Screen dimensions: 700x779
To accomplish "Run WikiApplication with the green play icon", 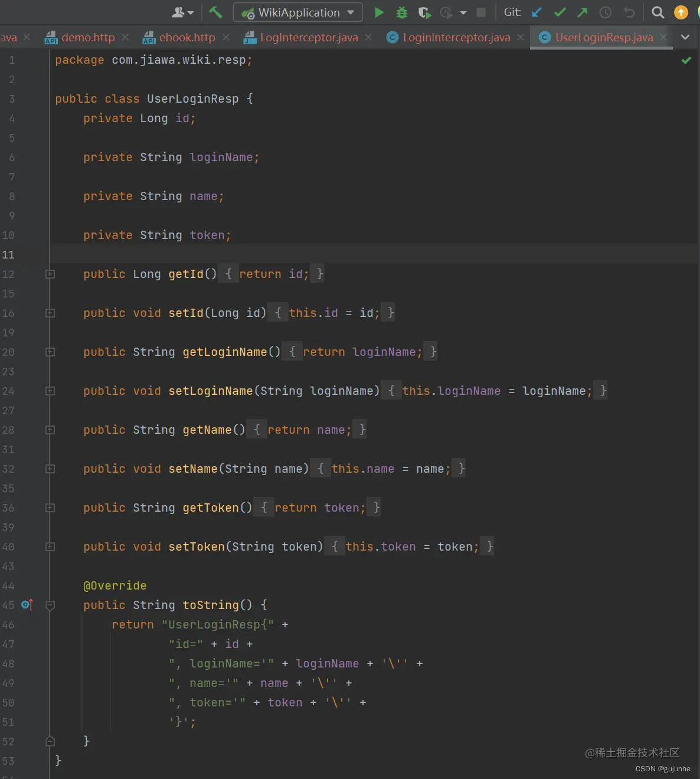I will (379, 12).
